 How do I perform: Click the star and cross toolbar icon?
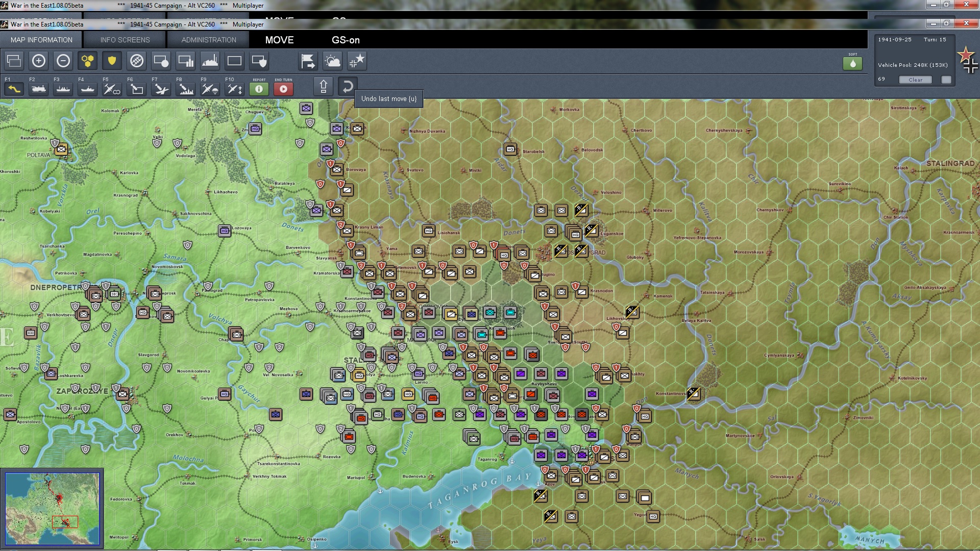pos(357,61)
